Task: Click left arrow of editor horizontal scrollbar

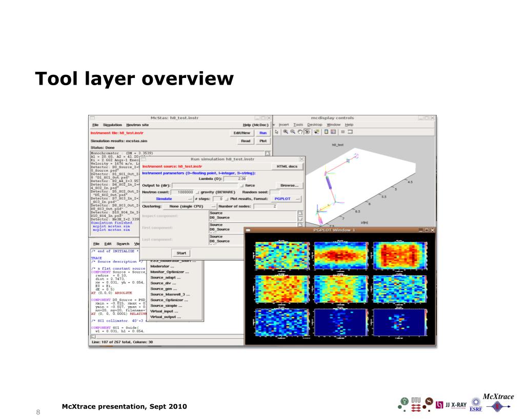Action: pyautogui.click(x=93, y=337)
